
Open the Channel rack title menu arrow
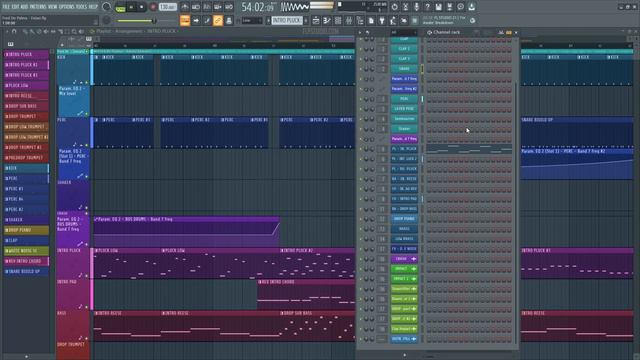(360, 32)
